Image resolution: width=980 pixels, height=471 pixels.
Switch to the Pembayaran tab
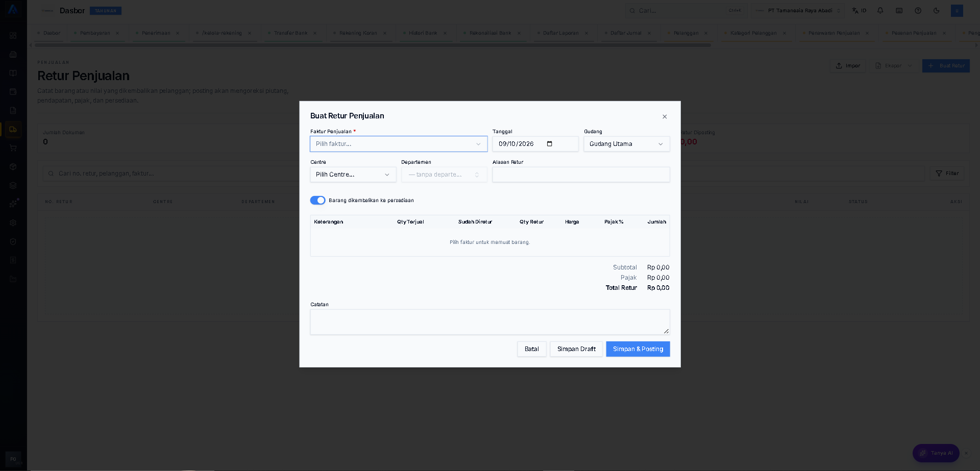95,33
